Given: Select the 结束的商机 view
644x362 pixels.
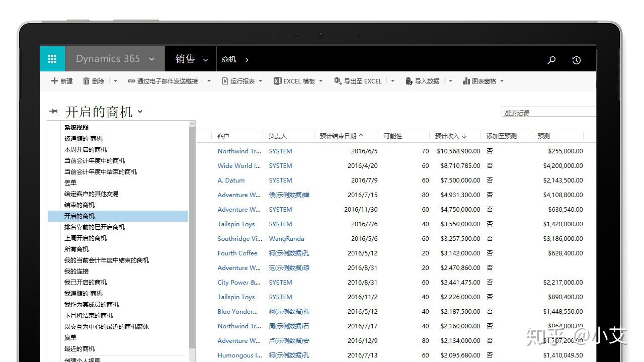Looking at the screenshot, I should coord(78,205).
